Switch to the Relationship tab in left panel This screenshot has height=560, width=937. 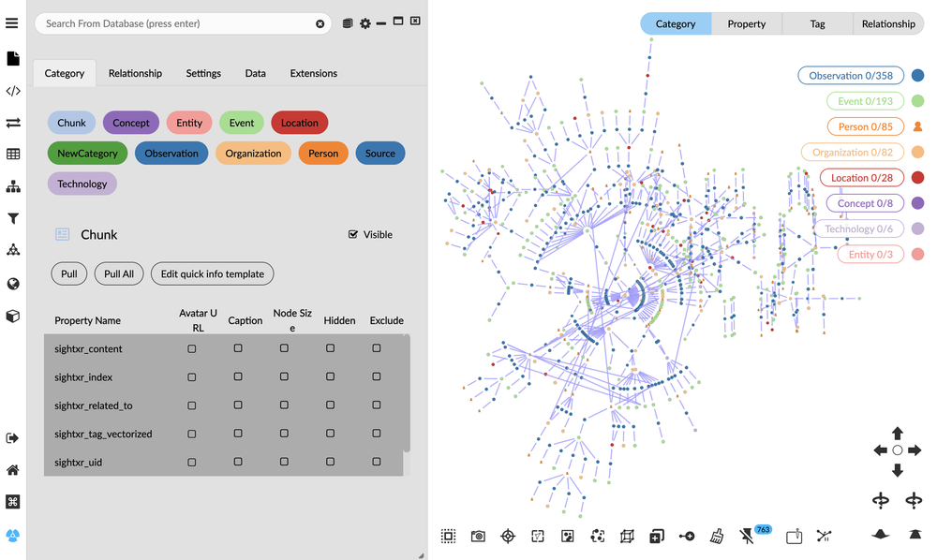[x=135, y=73]
